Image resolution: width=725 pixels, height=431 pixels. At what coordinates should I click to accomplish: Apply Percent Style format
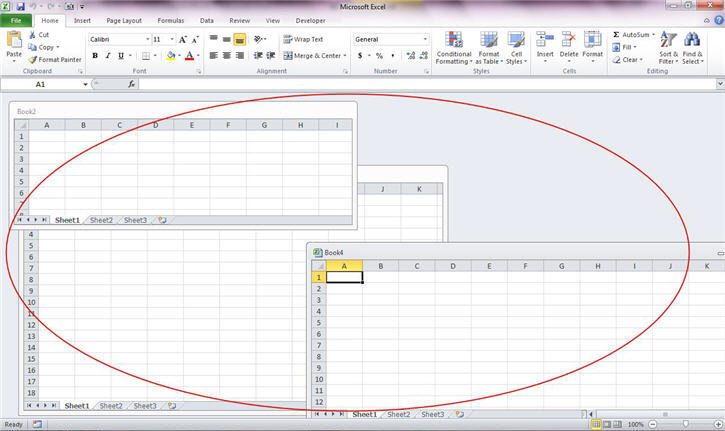click(379, 55)
